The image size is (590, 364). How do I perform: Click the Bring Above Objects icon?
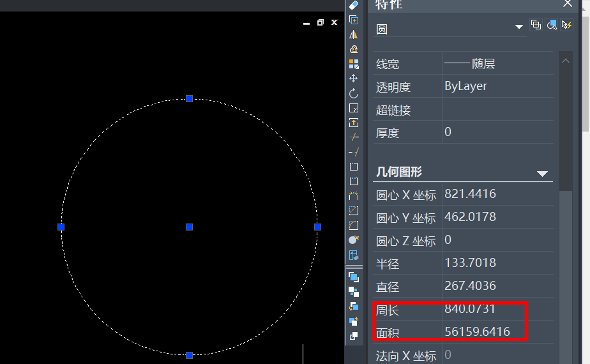[354, 307]
